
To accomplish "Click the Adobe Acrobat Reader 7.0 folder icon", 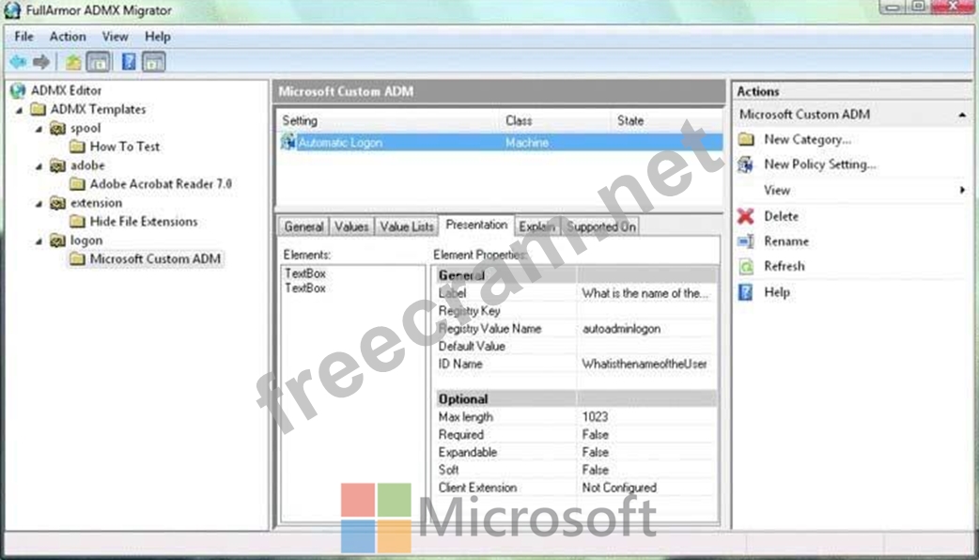I will 77,184.
